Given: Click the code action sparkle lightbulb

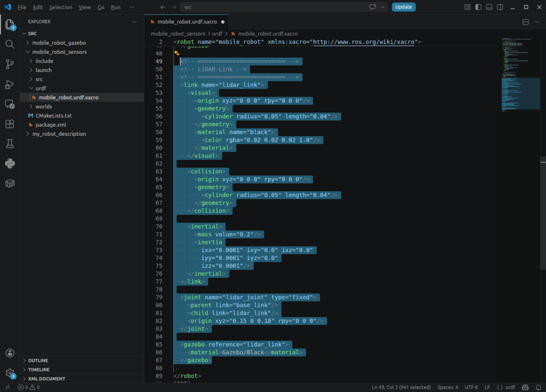Looking at the screenshot, I should [x=176, y=53].
